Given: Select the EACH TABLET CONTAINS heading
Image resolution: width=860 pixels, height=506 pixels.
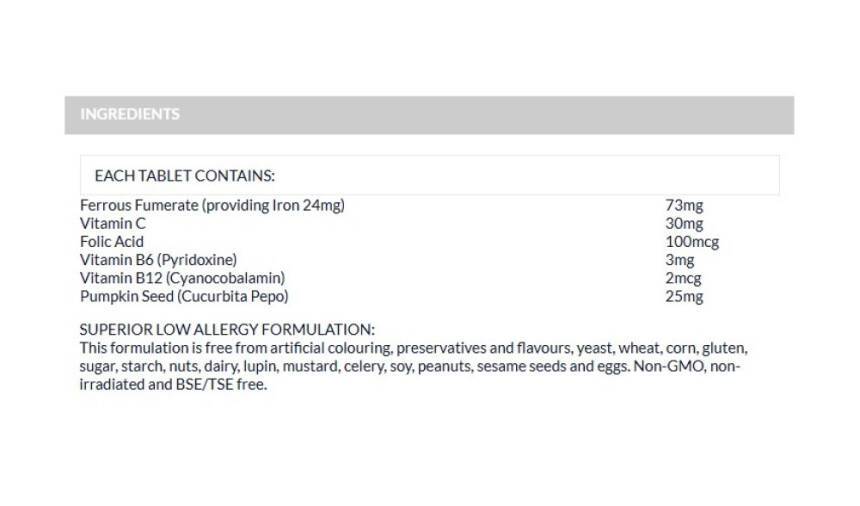Looking at the screenshot, I should pos(184,175).
